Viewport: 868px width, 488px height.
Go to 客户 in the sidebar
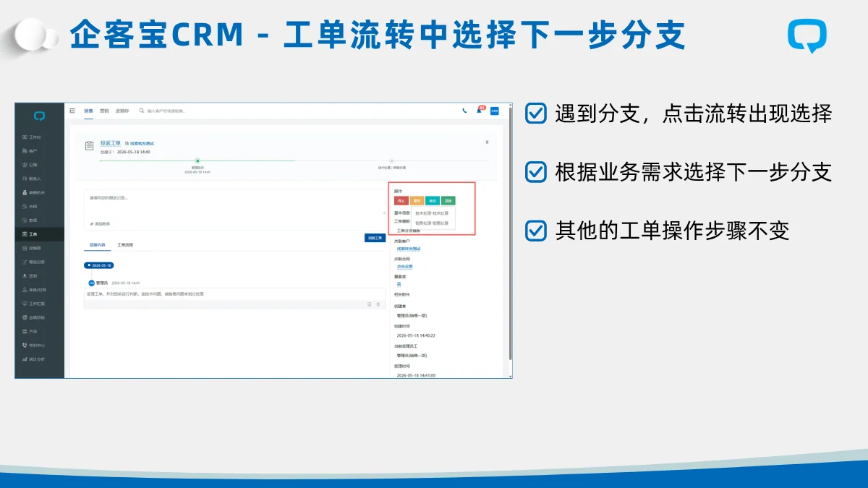[30, 150]
